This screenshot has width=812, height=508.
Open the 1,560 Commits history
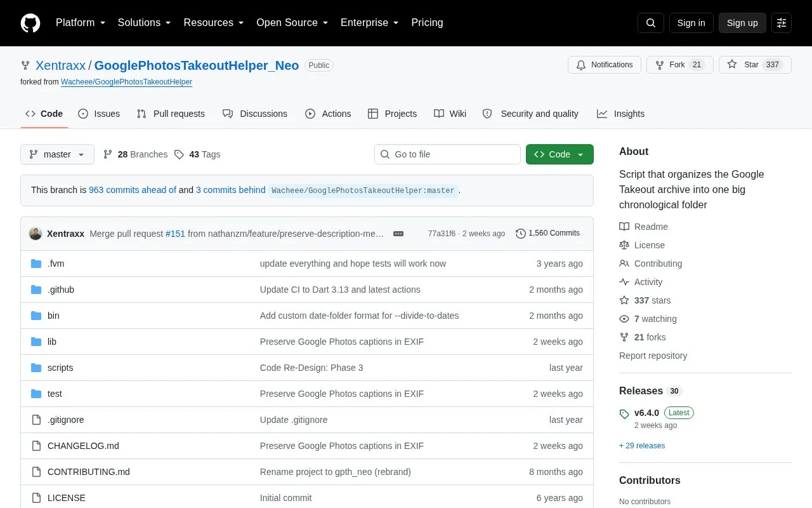pyautogui.click(x=547, y=233)
